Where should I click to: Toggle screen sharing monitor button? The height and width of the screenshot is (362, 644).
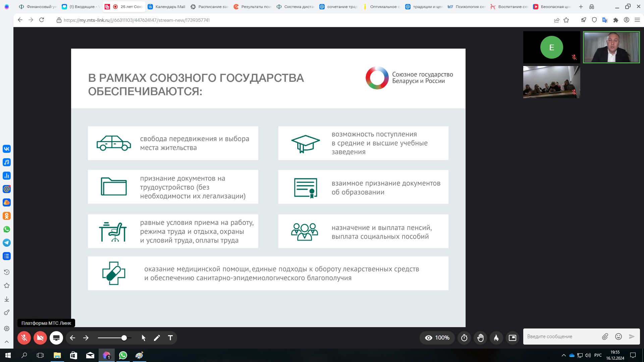coord(56,338)
